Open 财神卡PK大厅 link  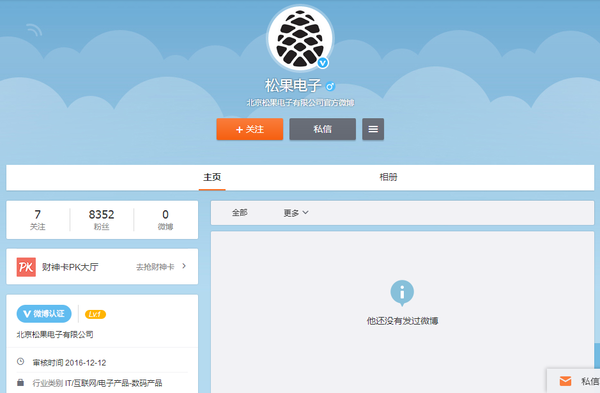pos(70,267)
